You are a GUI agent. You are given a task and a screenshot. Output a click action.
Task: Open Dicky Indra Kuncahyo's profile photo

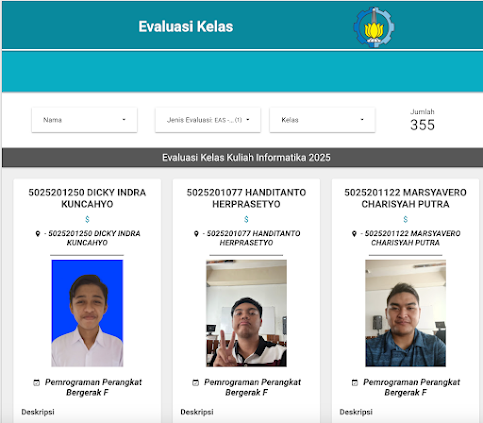[x=87, y=313]
